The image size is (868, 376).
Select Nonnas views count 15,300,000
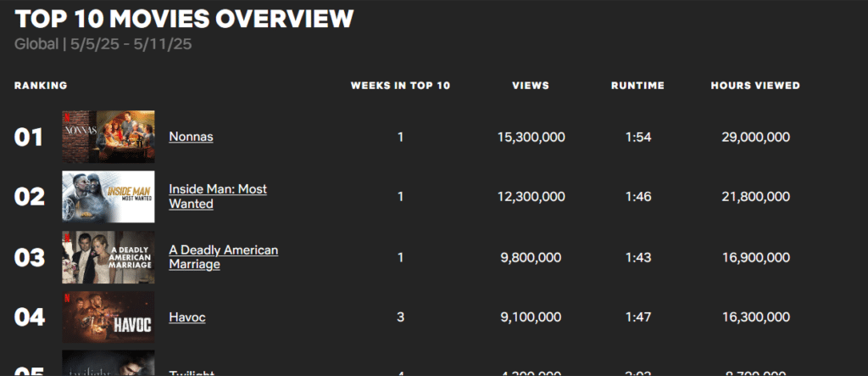click(531, 137)
